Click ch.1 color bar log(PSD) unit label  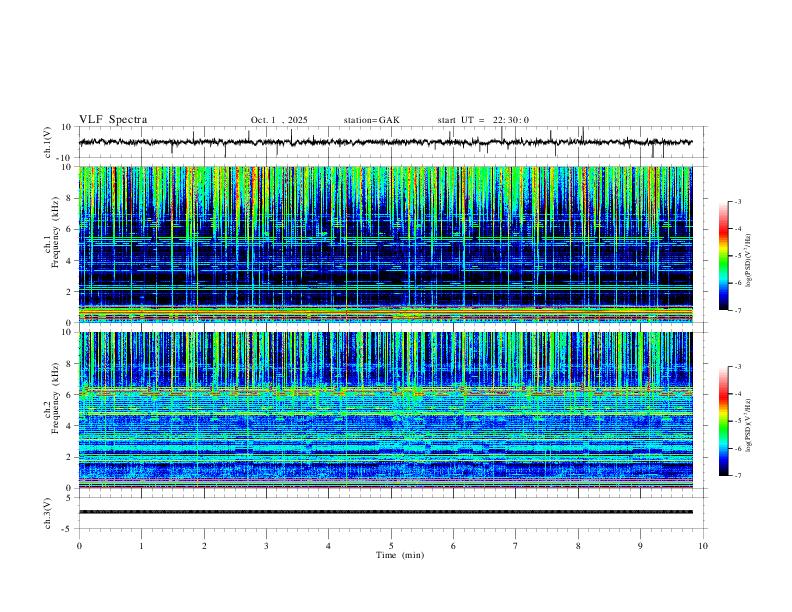pos(748,260)
